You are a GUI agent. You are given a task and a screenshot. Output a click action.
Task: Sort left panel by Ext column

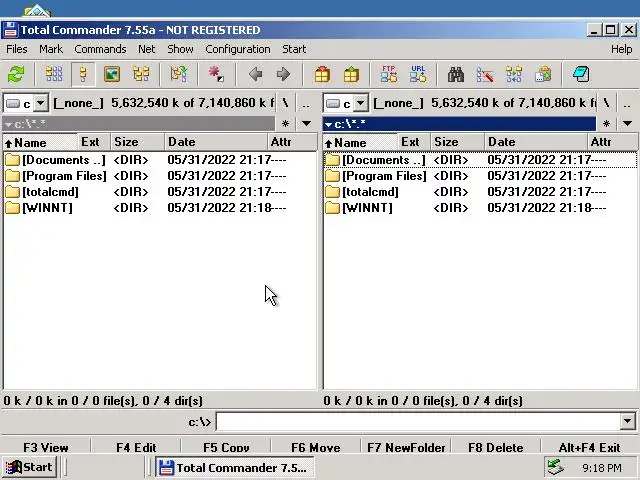[94, 142]
